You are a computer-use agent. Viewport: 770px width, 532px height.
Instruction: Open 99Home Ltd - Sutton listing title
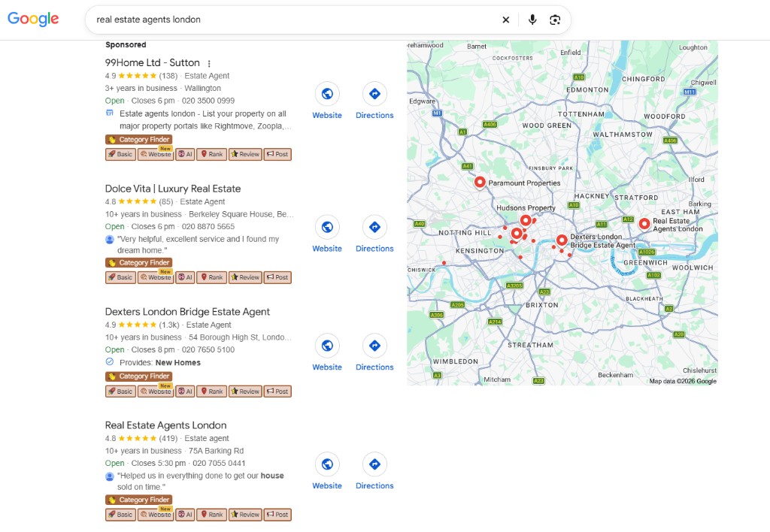pyautogui.click(x=152, y=63)
